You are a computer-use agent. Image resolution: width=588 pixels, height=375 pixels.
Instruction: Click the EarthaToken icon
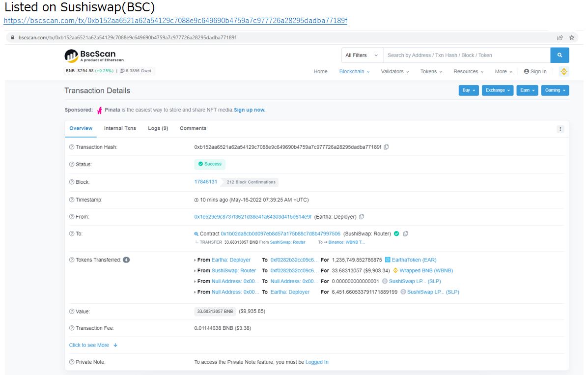(x=388, y=260)
